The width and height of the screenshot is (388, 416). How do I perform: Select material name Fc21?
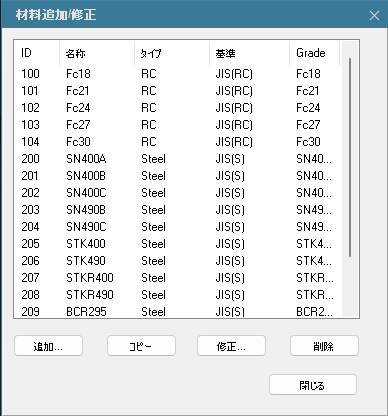(78, 91)
